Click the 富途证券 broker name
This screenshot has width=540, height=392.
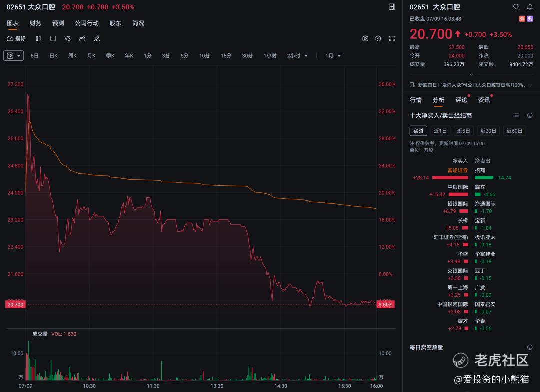coord(457,170)
